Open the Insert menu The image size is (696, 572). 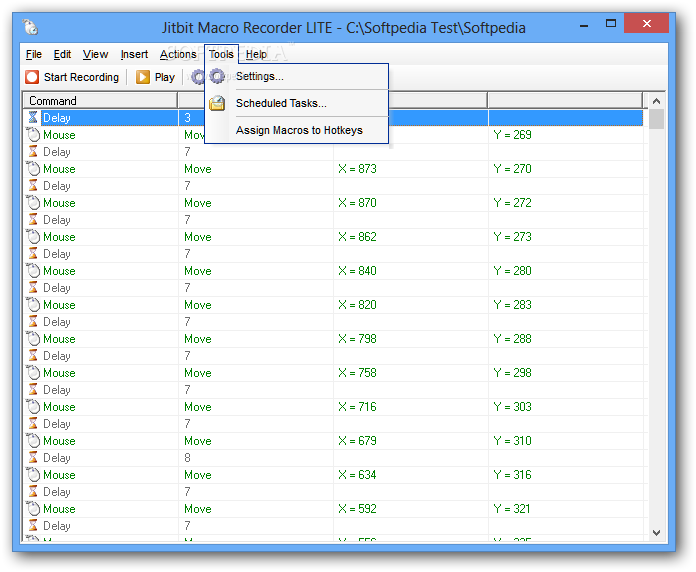(134, 54)
